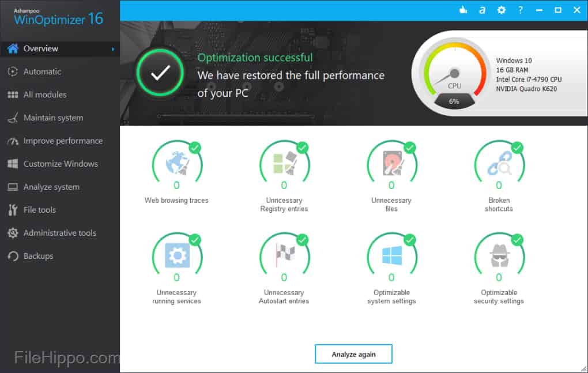588x373 pixels.
Task: Click the Web browsing traces broom icon
Action: point(176,164)
